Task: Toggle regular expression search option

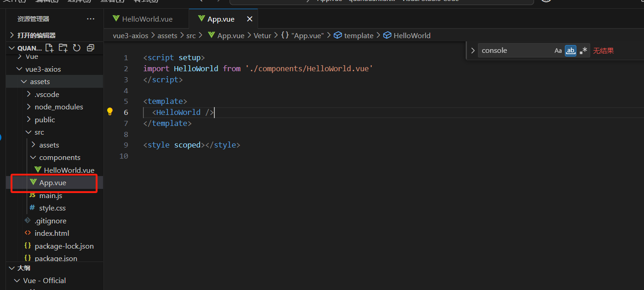Action: pyautogui.click(x=583, y=51)
